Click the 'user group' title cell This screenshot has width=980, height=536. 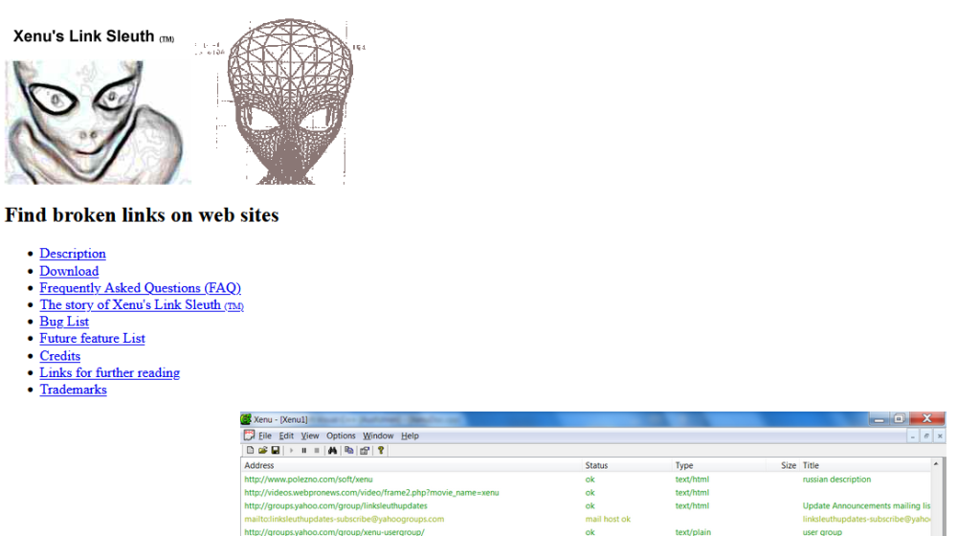click(822, 531)
